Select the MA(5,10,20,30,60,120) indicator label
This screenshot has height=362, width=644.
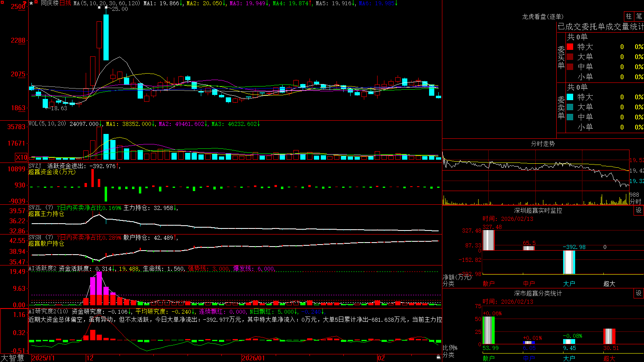point(107,3)
